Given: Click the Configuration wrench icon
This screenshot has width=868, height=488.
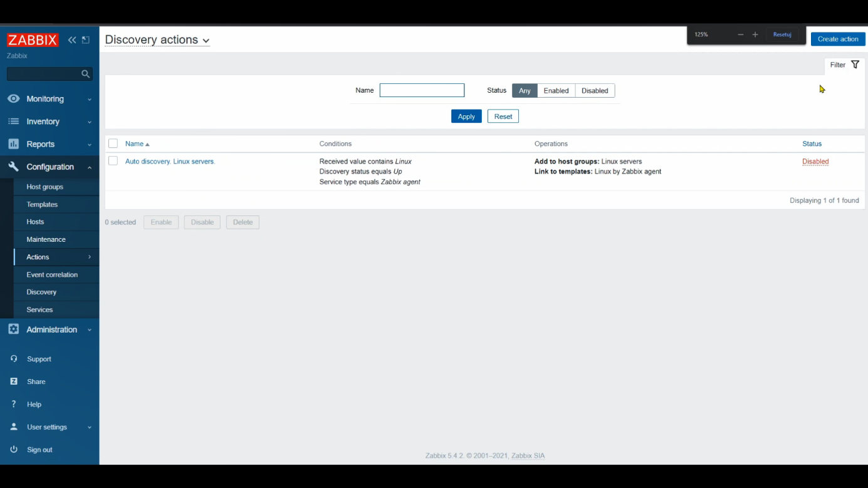Looking at the screenshot, I should pyautogui.click(x=13, y=167).
